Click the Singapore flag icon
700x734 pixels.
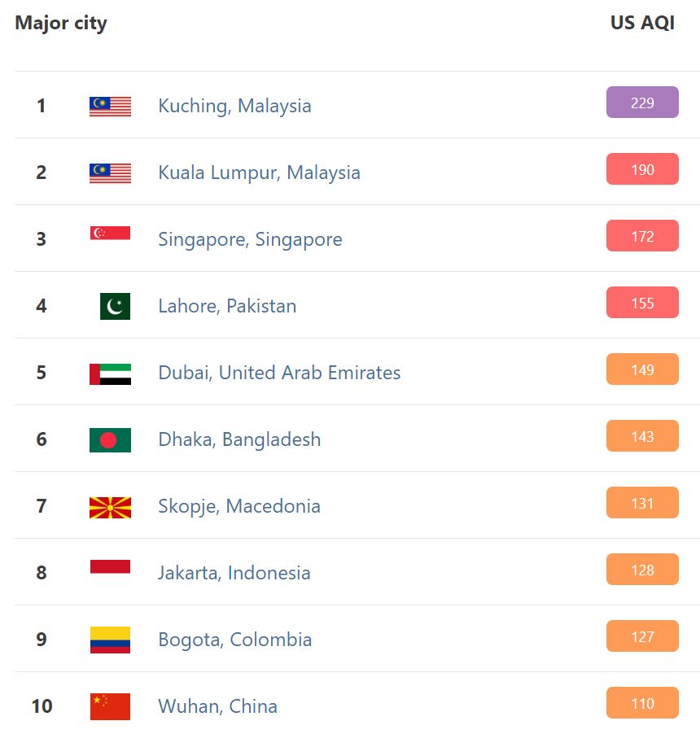click(110, 234)
